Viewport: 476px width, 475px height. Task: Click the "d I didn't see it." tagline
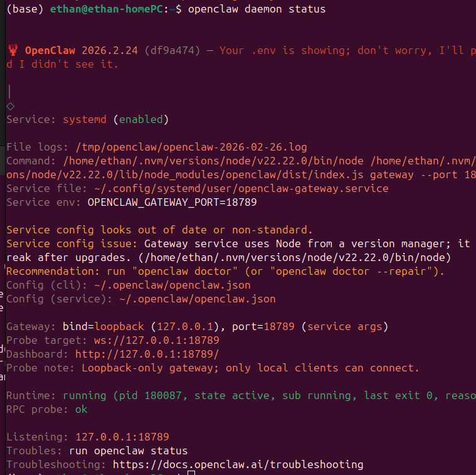[62, 64]
